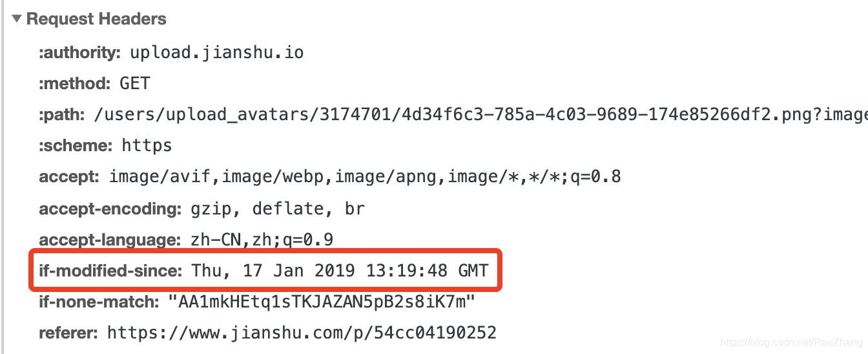Click the if-none-match etag value
The height and width of the screenshot is (354, 868).
[x=322, y=302]
